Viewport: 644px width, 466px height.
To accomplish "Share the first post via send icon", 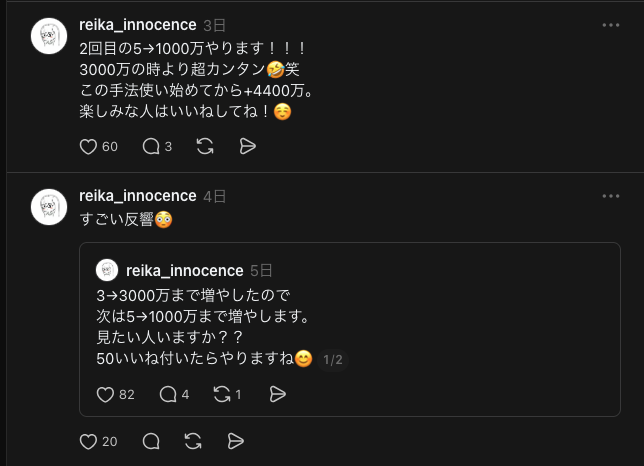I will pyautogui.click(x=248, y=146).
